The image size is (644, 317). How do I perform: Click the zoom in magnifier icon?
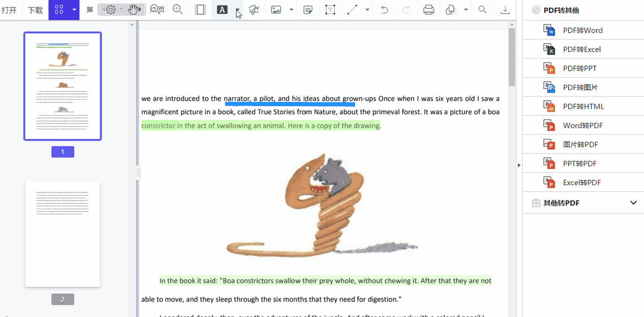pos(178,10)
